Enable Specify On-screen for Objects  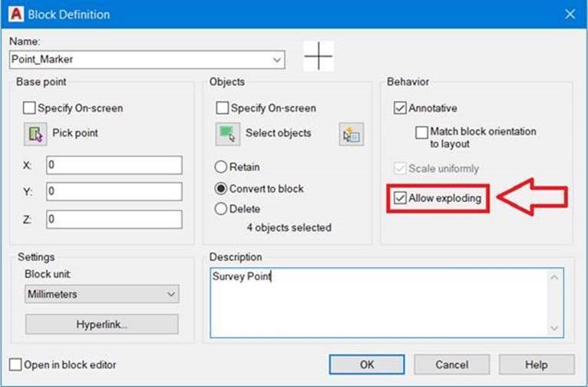[x=223, y=108]
